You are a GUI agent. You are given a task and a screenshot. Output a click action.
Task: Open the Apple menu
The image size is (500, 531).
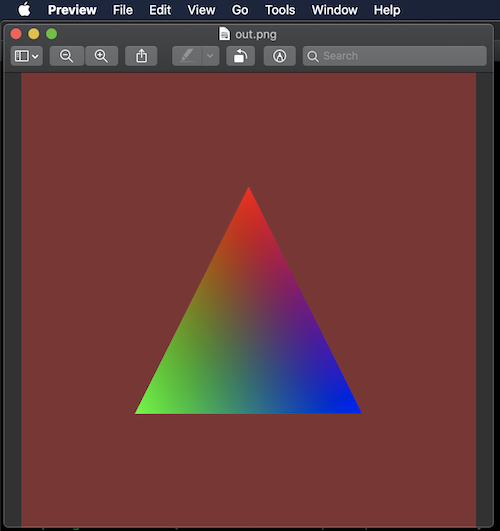pyautogui.click(x=24, y=9)
